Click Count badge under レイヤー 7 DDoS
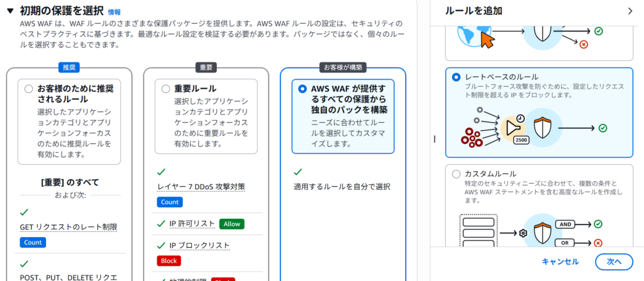Screen dimensions: 644x281 pyautogui.click(x=170, y=202)
